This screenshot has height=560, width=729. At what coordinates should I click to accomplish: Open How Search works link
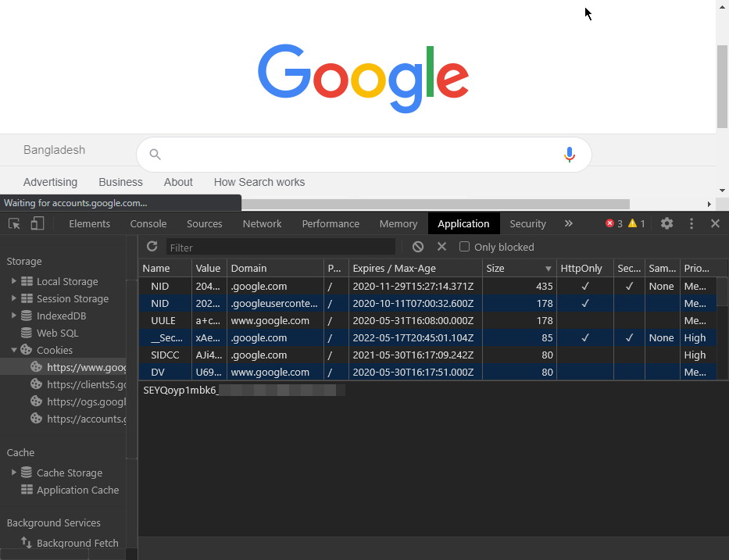click(x=259, y=182)
